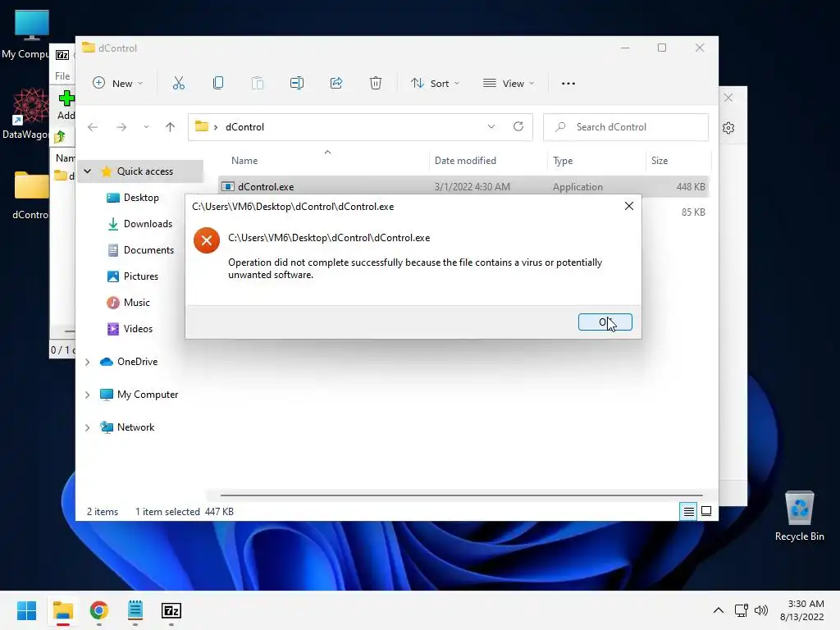Click the Delete trash icon in toolbar

click(376, 83)
